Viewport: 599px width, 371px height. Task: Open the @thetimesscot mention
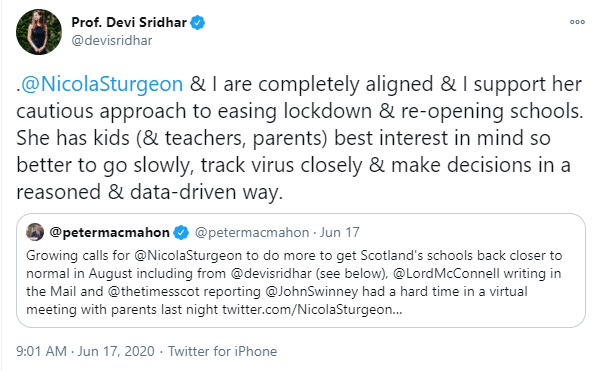click(154, 292)
